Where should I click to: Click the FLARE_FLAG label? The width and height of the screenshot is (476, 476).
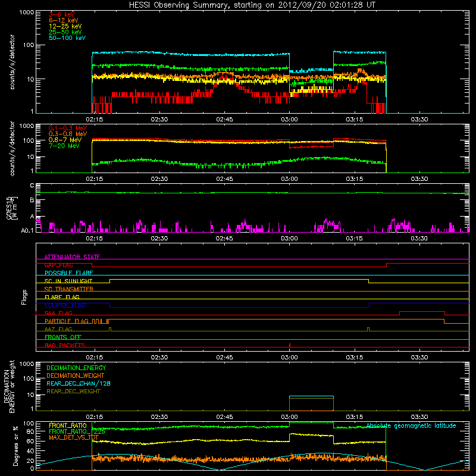point(62,297)
